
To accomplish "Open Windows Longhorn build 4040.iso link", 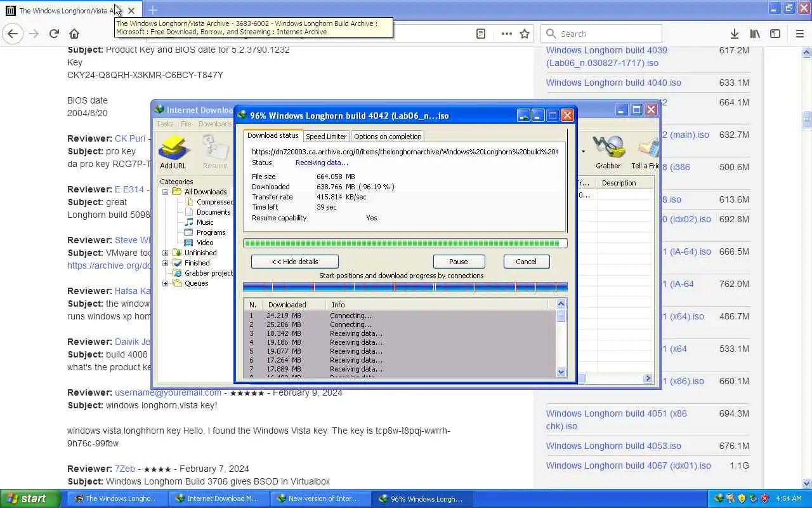I will tap(613, 83).
